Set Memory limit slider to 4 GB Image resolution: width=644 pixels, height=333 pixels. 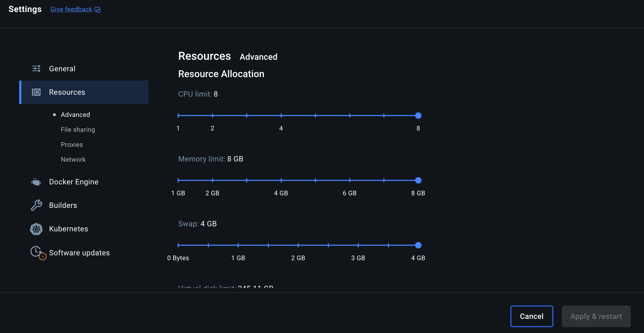[281, 180]
